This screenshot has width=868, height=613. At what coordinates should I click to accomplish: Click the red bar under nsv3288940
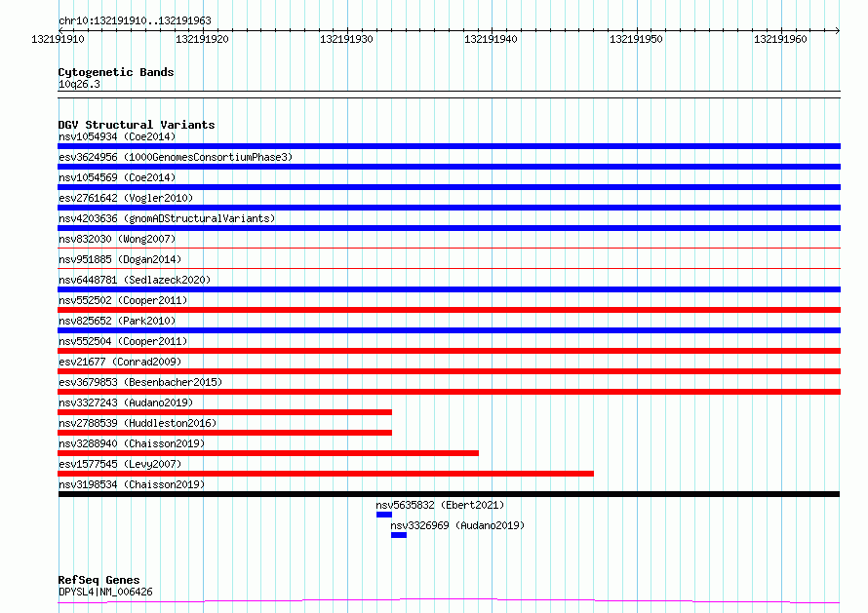tap(268, 453)
